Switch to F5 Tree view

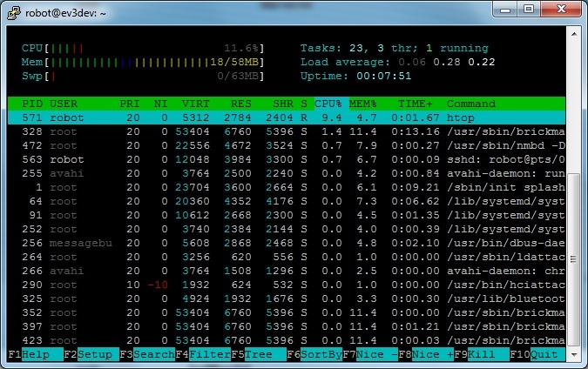[x=259, y=354]
